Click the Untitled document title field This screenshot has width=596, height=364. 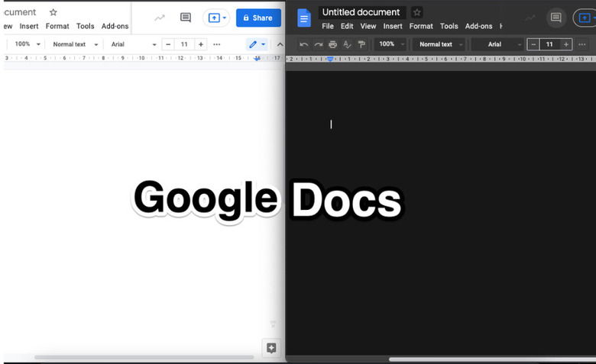361,12
